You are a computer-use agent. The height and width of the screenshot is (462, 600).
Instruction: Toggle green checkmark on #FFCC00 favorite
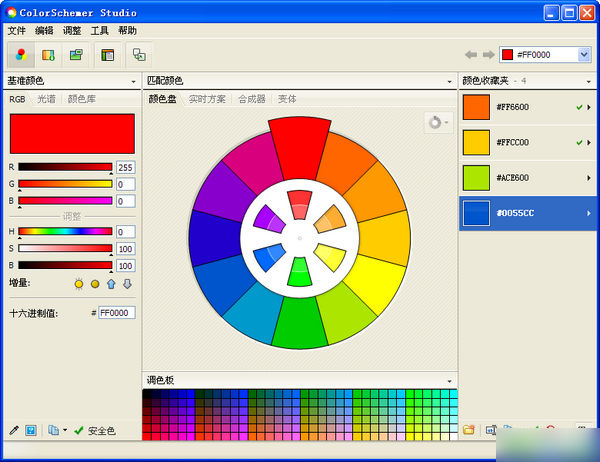(x=579, y=143)
